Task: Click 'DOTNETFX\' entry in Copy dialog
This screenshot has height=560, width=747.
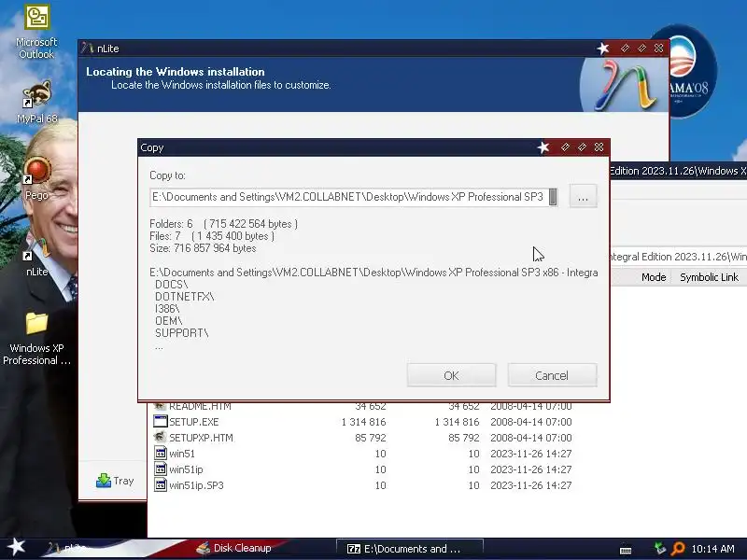Action: pos(184,296)
